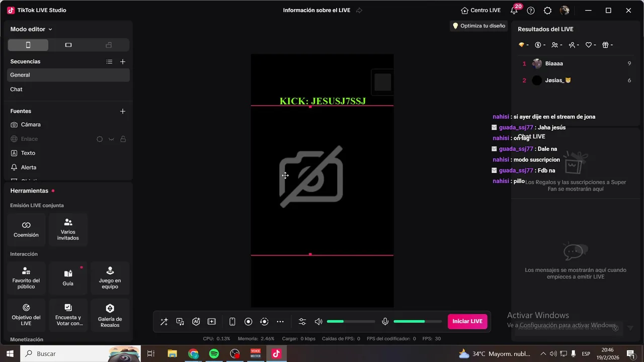Toggle visibility of Enlace source

(111, 139)
